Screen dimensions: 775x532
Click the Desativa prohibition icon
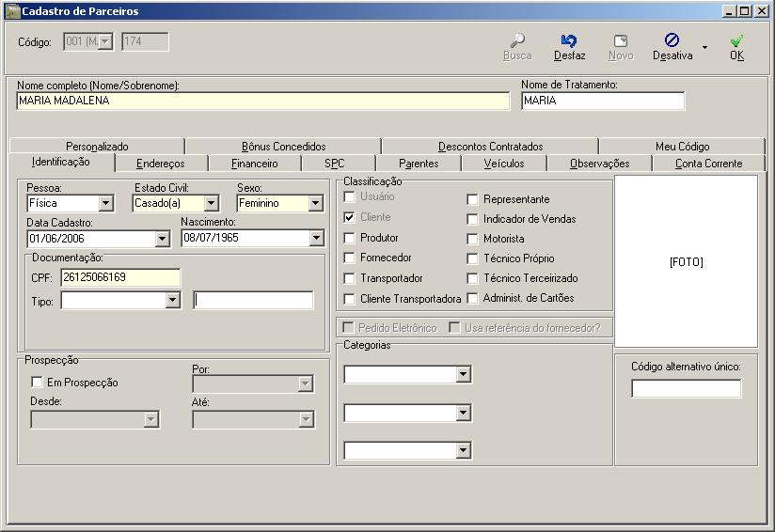click(x=672, y=40)
